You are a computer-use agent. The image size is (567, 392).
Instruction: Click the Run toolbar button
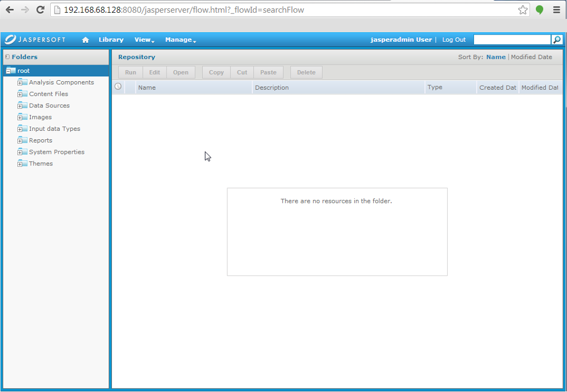pyautogui.click(x=130, y=72)
